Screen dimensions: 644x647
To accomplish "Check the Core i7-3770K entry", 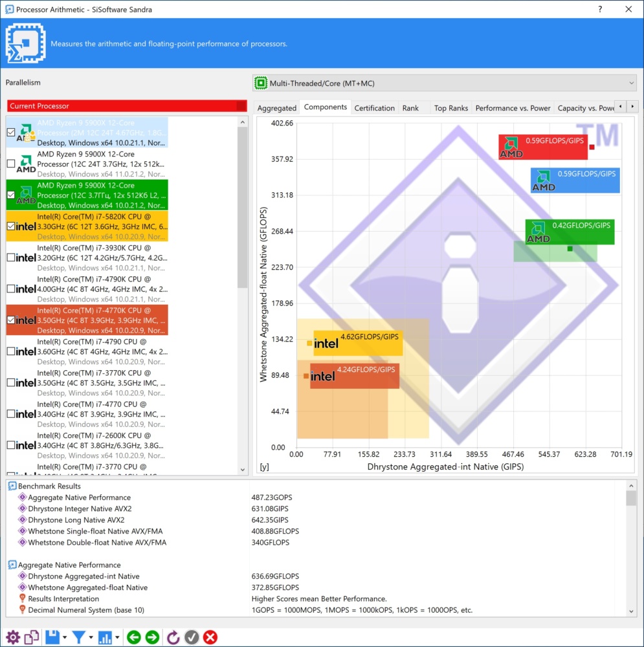I will coord(11,383).
